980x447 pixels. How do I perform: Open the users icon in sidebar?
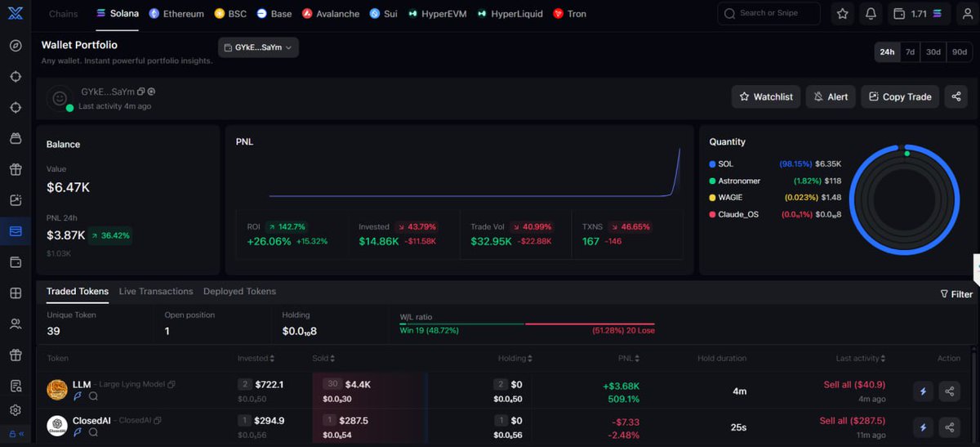click(16, 324)
